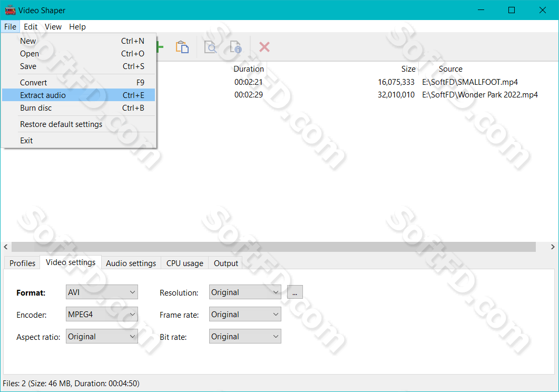Switch to the Video settings tab
Screen dimensions: 559x392
point(71,262)
